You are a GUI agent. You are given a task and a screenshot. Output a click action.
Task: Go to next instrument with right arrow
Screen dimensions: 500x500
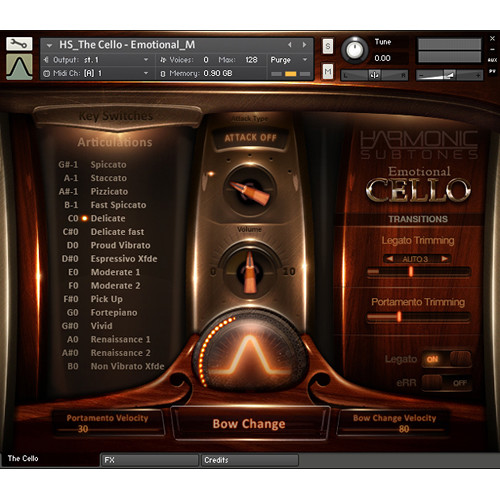[x=304, y=45]
